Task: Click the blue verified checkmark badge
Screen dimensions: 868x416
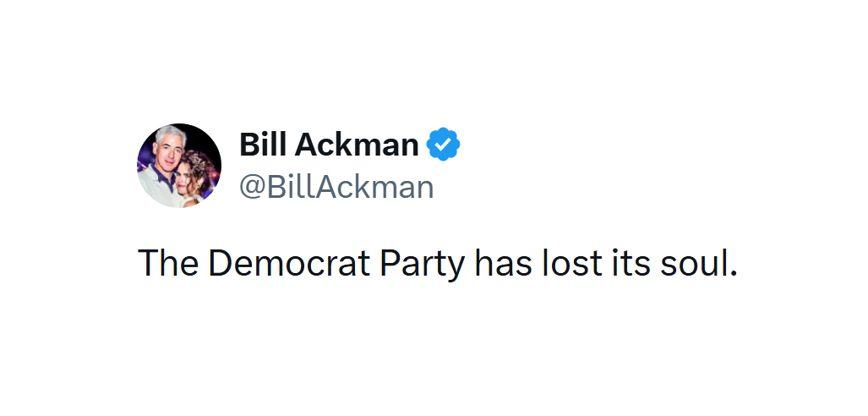Action: tap(443, 145)
